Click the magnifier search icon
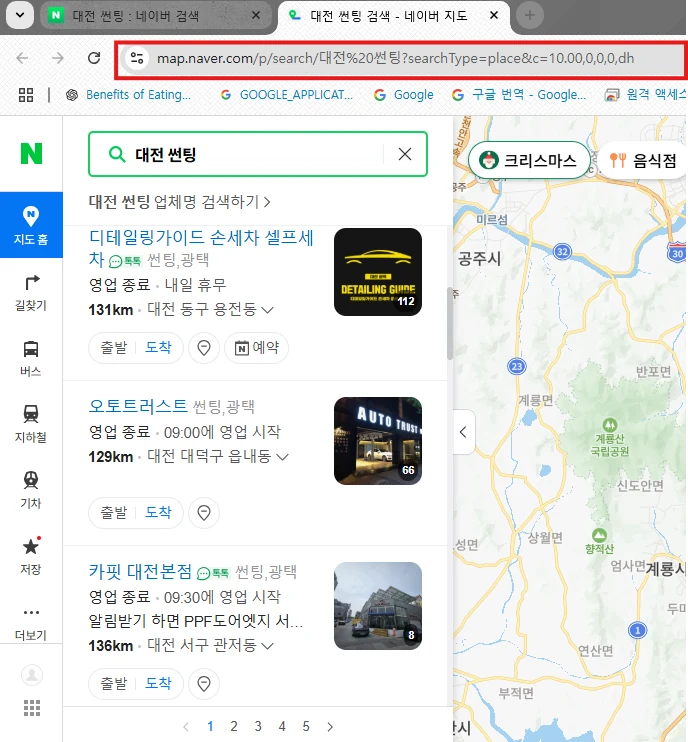The image size is (688, 742). [x=116, y=154]
